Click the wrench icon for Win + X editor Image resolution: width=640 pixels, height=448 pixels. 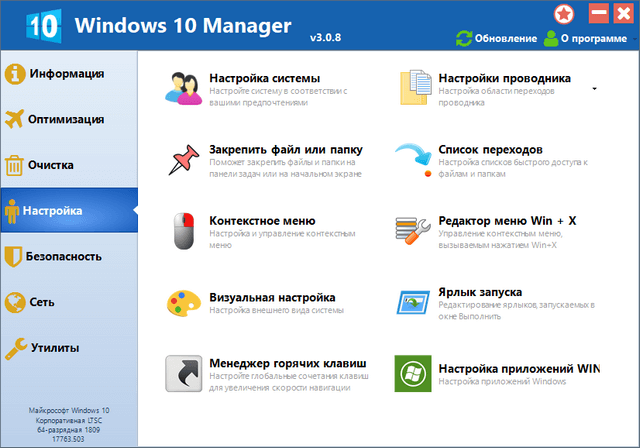click(414, 229)
